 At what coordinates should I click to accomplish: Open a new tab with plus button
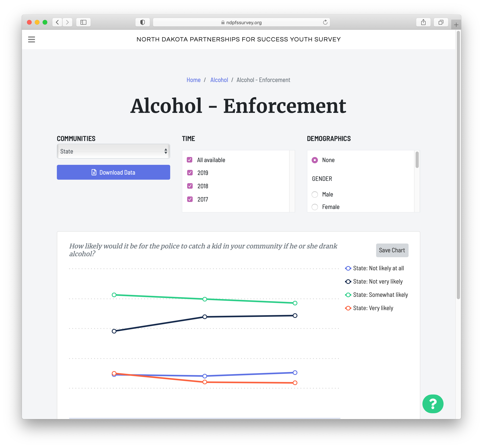(456, 25)
